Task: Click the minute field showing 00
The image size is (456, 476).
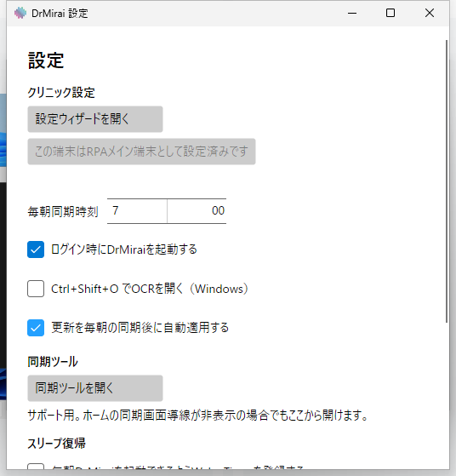Action: pos(197,211)
